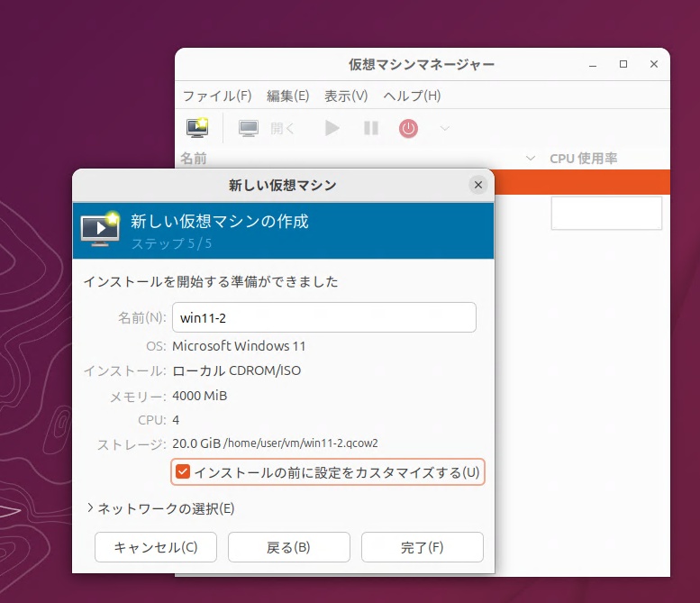The height and width of the screenshot is (603, 700).
Task: Open the ファイル(F) menu
Action: (x=217, y=96)
